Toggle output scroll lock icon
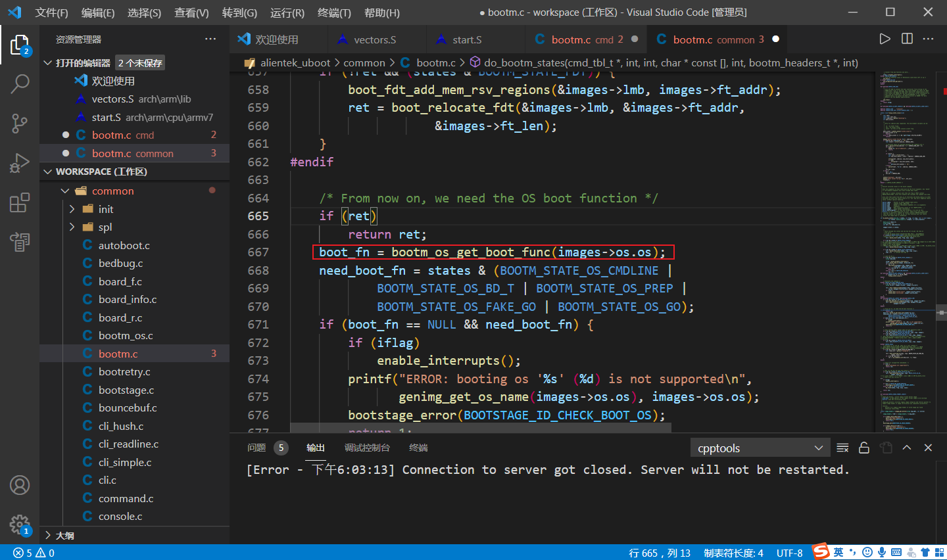The width and height of the screenshot is (947, 560). tap(864, 448)
